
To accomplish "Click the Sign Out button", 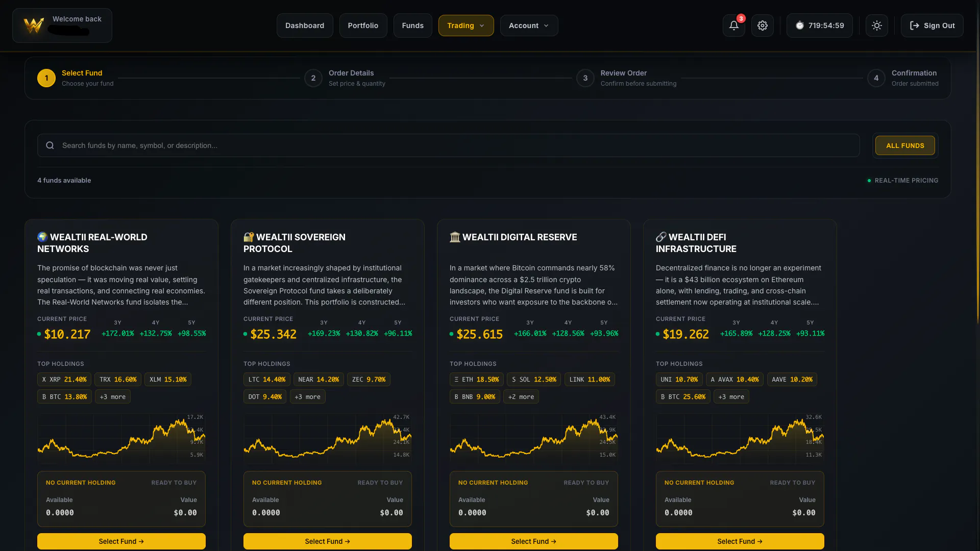I will click(x=932, y=26).
